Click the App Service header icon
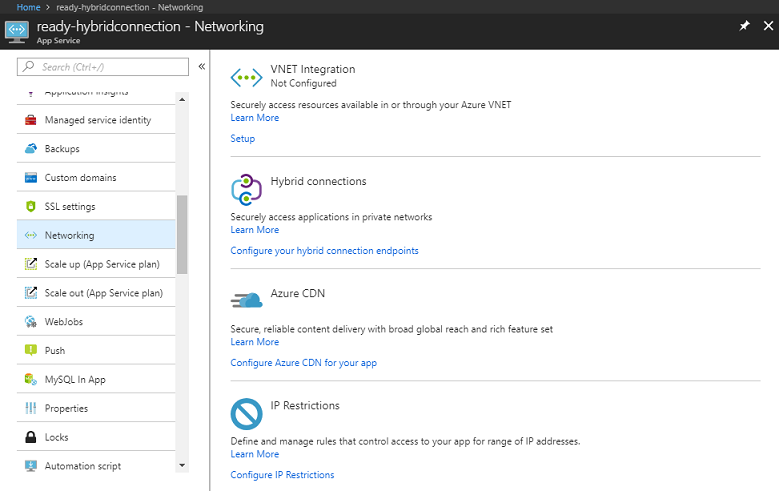 17,31
